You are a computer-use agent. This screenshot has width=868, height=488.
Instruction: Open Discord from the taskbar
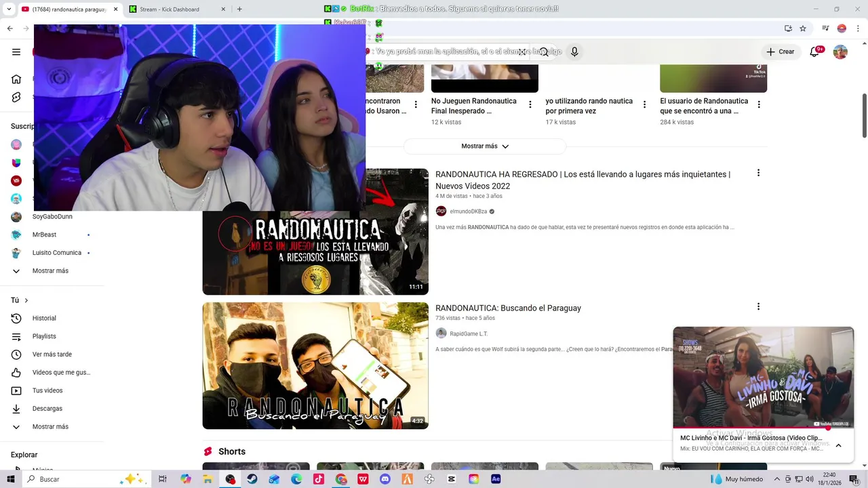[x=385, y=479]
